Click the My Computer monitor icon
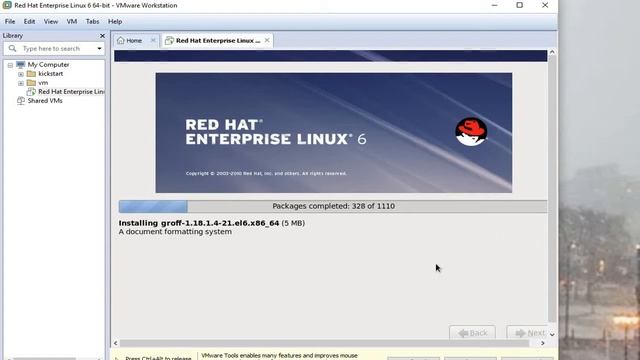The width and height of the screenshot is (640, 360). tap(20, 64)
